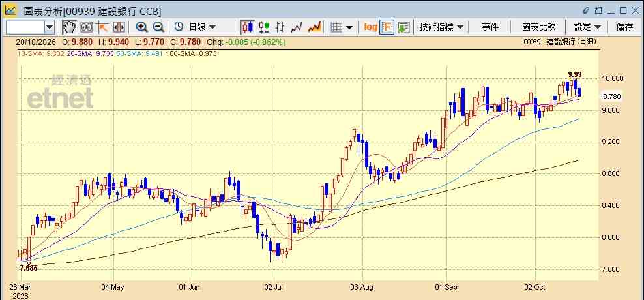Click the 9.200 price axis label
Image resolution: width=644 pixels, height=300 pixels.
coord(611,142)
